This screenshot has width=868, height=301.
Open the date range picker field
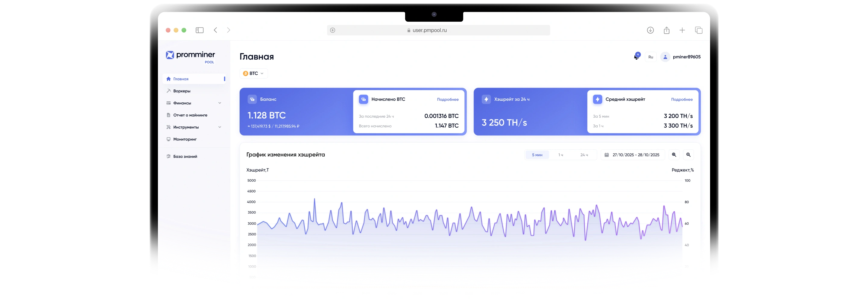coord(633,155)
